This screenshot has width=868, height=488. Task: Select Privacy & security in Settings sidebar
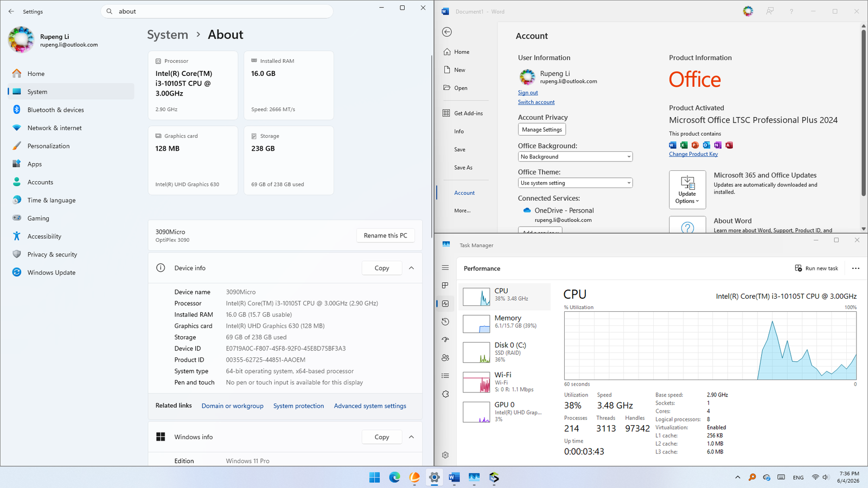pos(71,254)
